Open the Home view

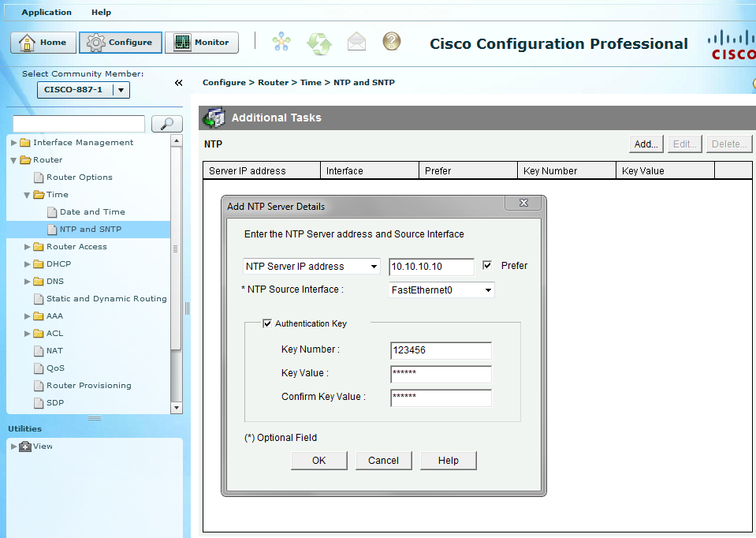coord(43,43)
